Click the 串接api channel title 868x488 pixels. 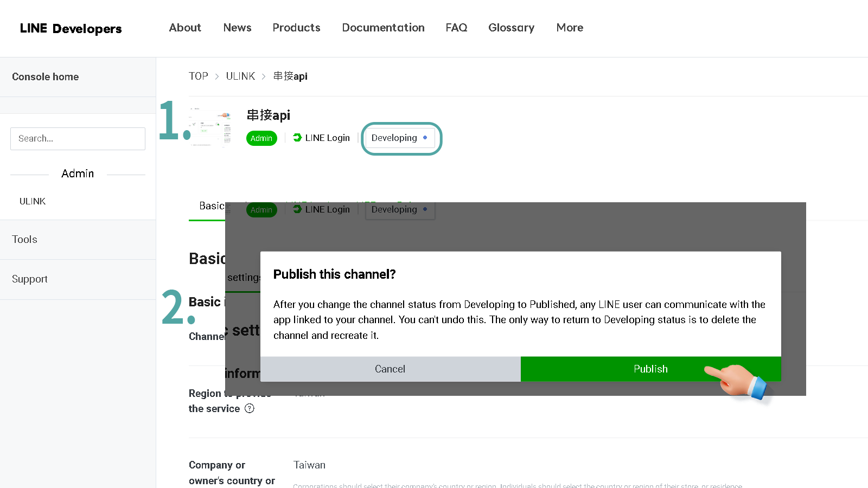(x=269, y=115)
